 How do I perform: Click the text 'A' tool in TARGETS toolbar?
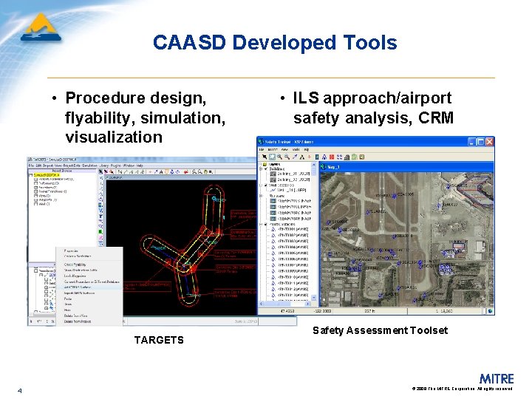coord(161,172)
